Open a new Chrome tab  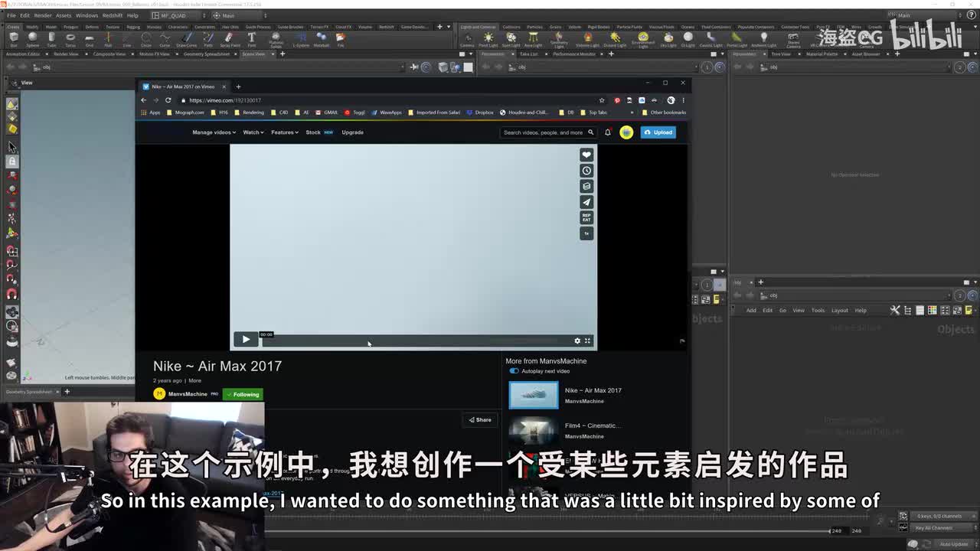(238, 86)
